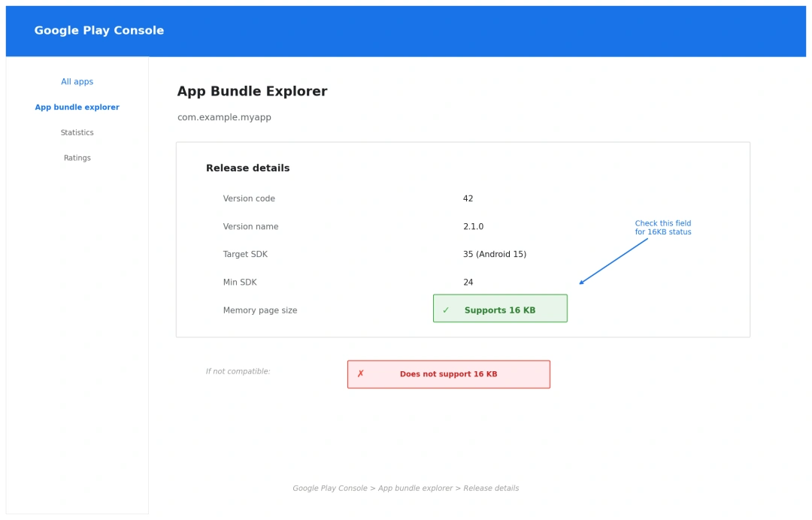Click App bundle explorer in the breadcrumb trail
Image resolution: width=812 pixels, height=520 pixels.
pyautogui.click(x=416, y=488)
